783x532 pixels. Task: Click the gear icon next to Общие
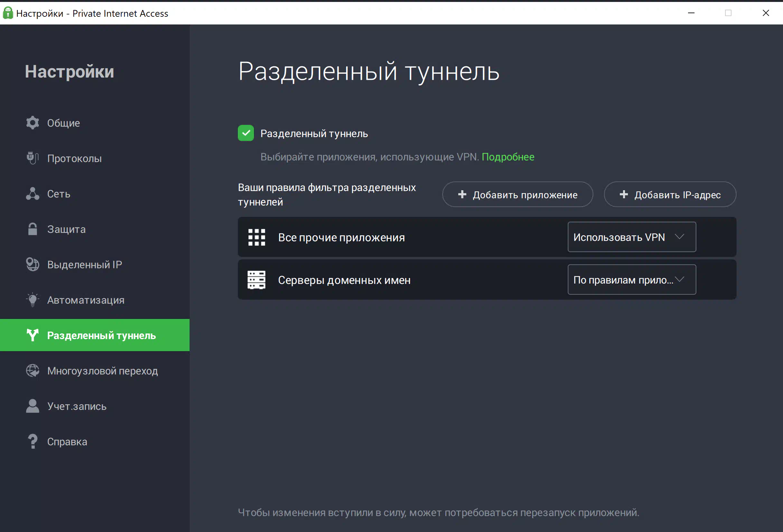[33, 123]
